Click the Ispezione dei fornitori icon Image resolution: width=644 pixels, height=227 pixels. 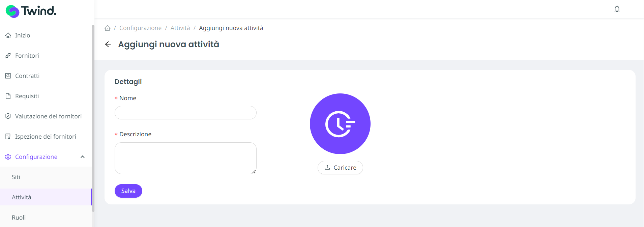point(8,137)
